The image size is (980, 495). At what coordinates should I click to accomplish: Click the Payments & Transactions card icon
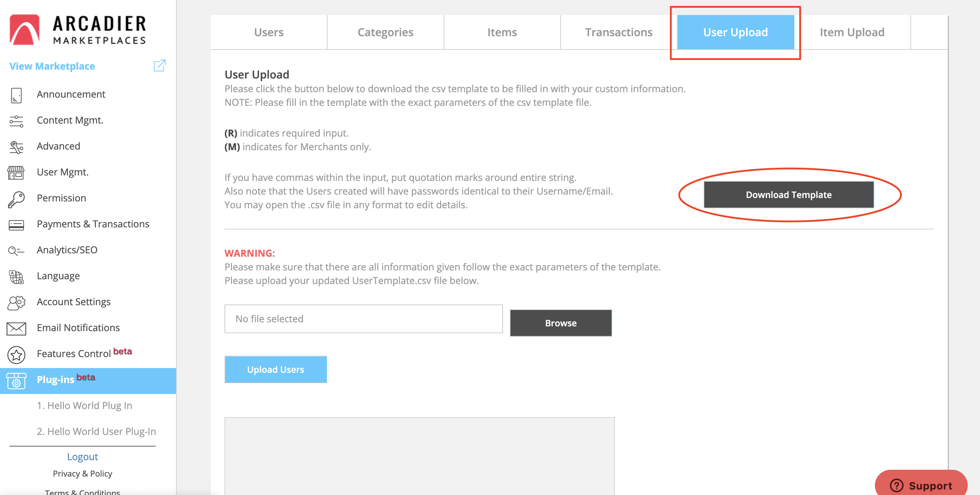[16, 225]
